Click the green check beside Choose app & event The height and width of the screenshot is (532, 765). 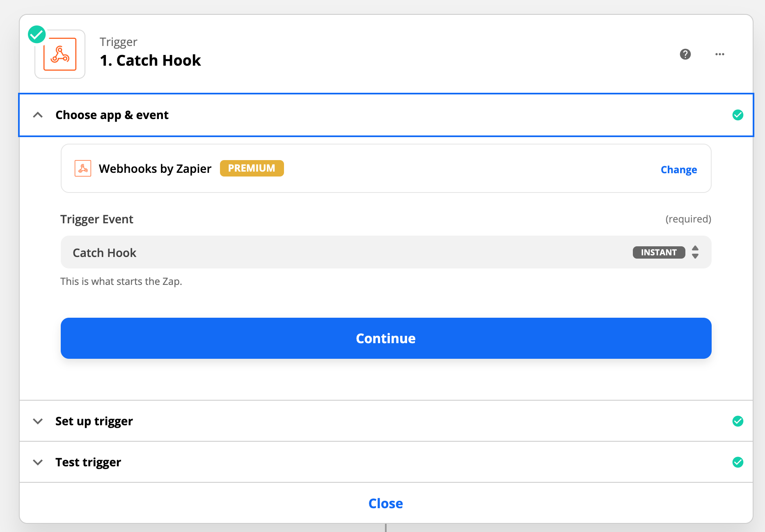(738, 115)
